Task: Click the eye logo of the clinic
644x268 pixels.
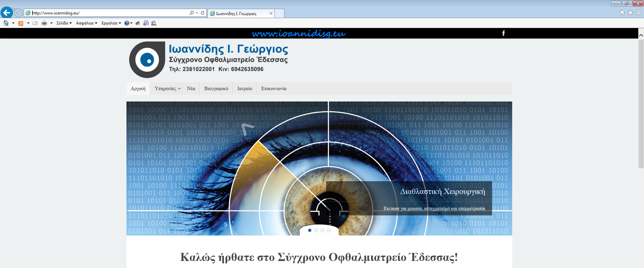Action: 147,60
